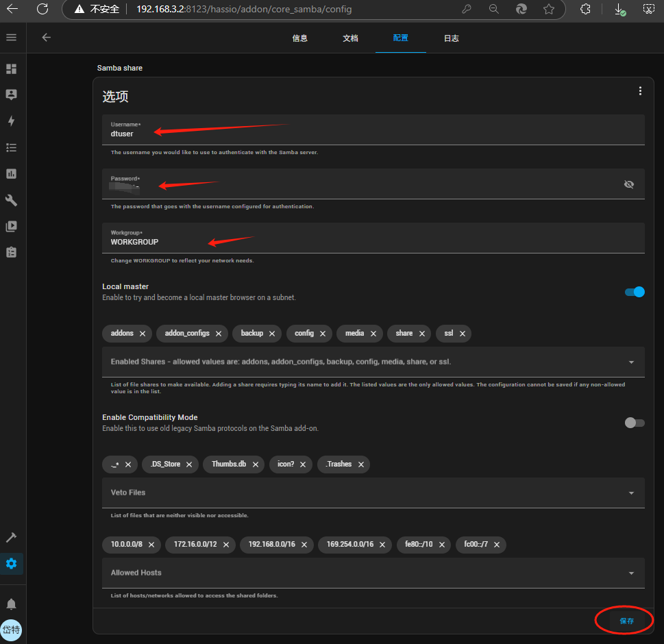Screen dimensions: 664x644
Task: Open the History chart sidebar icon
Action: click(11, 173)
